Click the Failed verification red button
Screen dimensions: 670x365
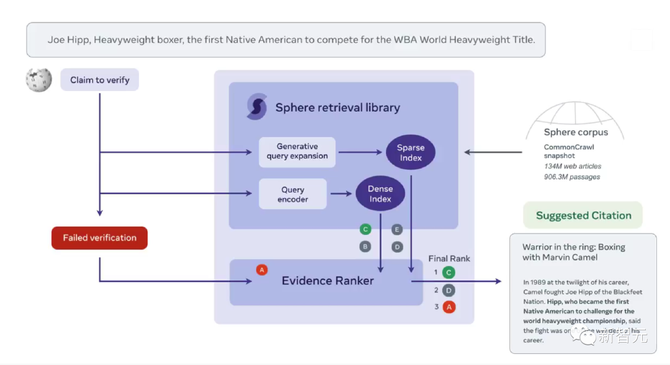(100, 238)
